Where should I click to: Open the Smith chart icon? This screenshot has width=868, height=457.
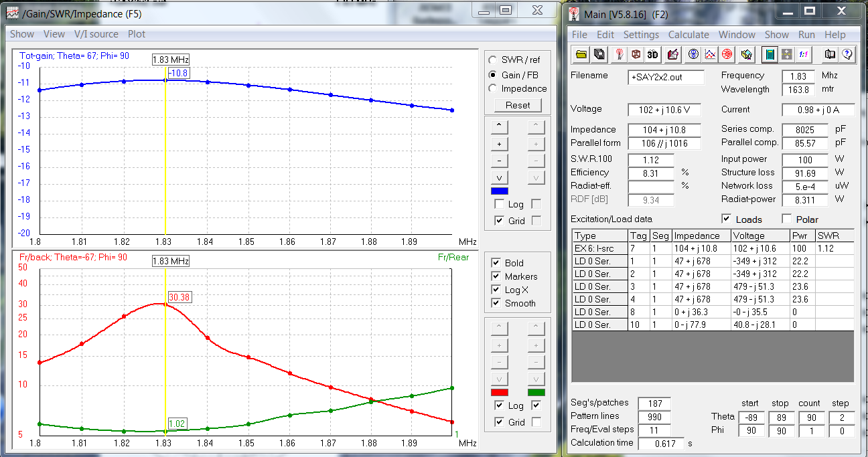click(694, 54)
